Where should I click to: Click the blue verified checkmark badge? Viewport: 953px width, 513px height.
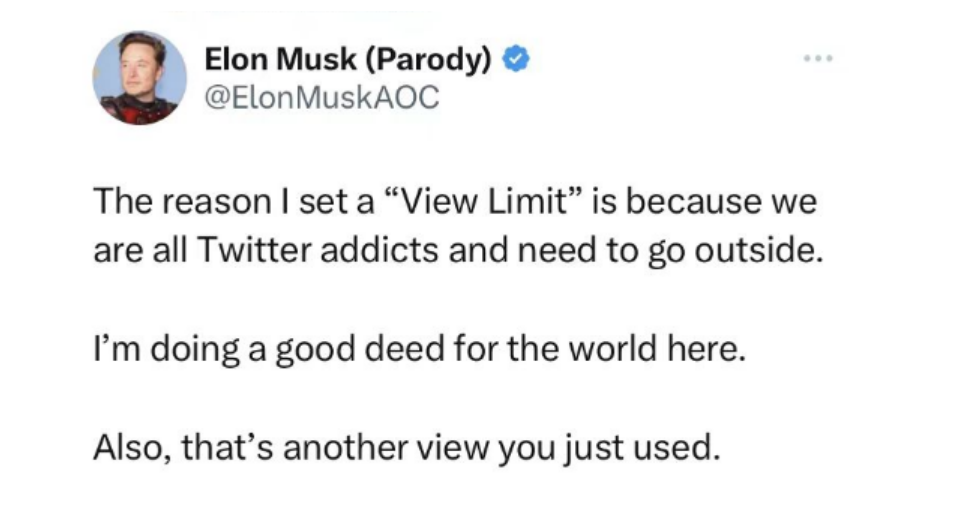point(513,61)
